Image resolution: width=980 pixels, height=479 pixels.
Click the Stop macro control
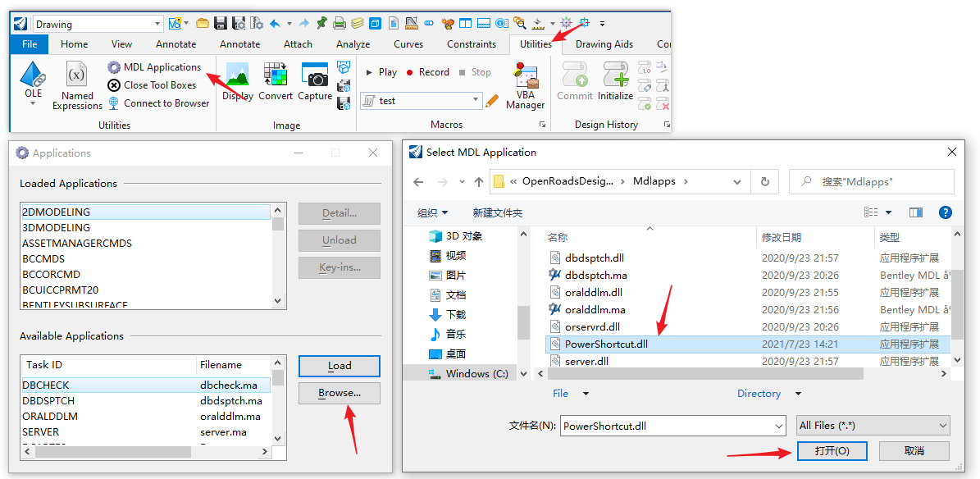coord(474,72)
